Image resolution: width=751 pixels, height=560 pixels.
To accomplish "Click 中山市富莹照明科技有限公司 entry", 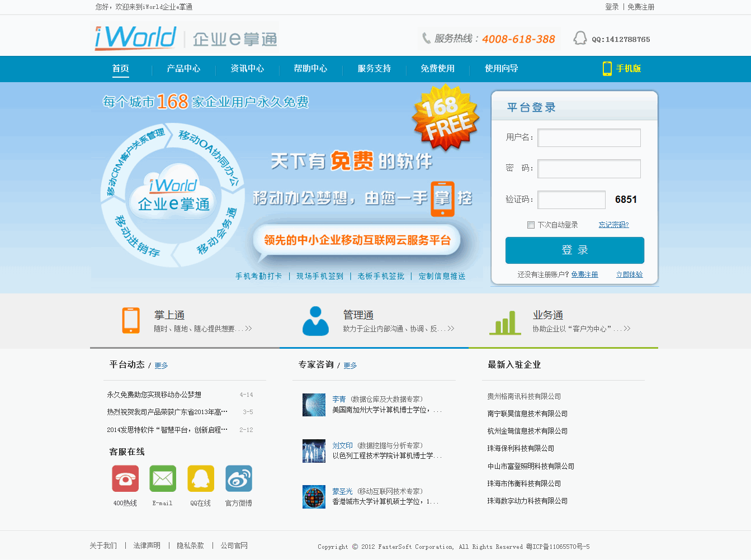I will [x=531, y=466].
